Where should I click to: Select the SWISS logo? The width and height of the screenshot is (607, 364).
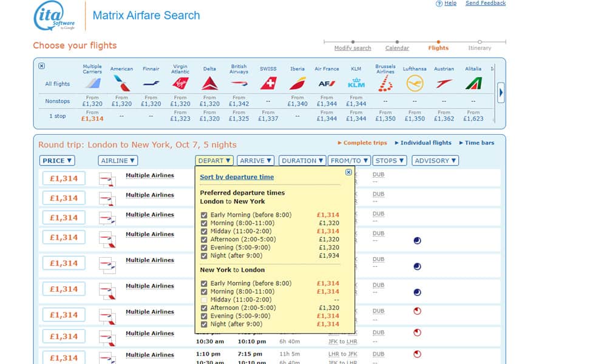(x=268, y=83)
